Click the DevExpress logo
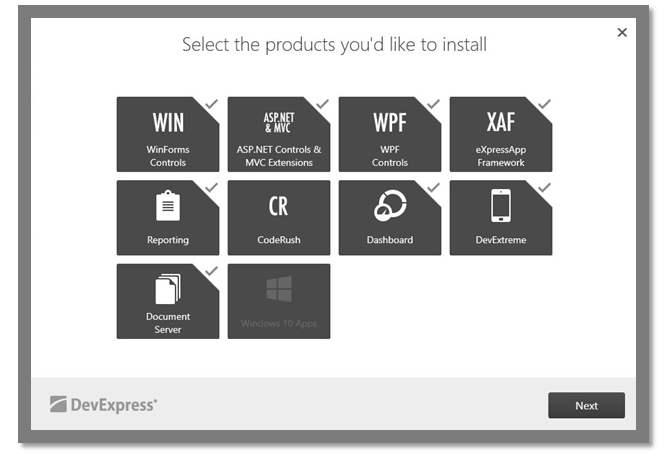The width and height of the screenshot is (668, 462). click(x=103, y=404)
